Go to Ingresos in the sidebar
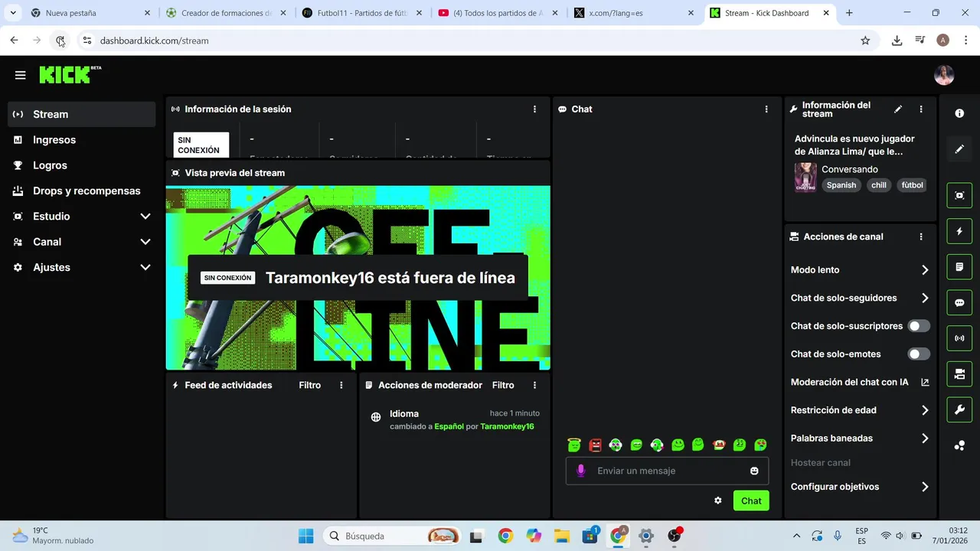The height and width of the screenshot is (551, 980). (x=82, y=140)
